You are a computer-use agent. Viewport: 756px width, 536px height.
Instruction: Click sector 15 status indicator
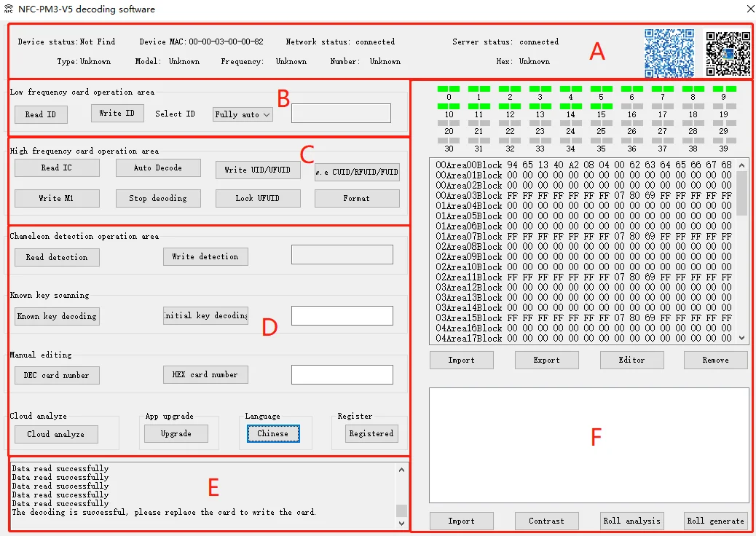[602, 106]
